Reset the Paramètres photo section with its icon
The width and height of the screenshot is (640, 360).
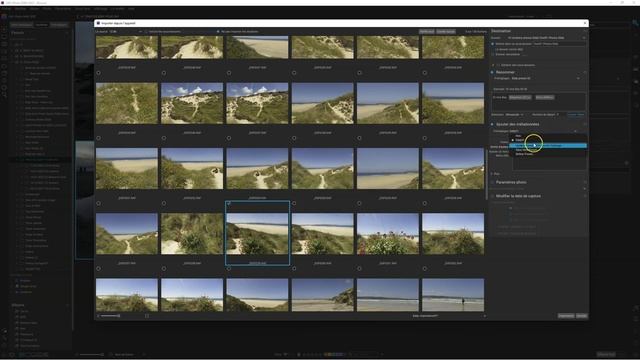click(584, 182)
